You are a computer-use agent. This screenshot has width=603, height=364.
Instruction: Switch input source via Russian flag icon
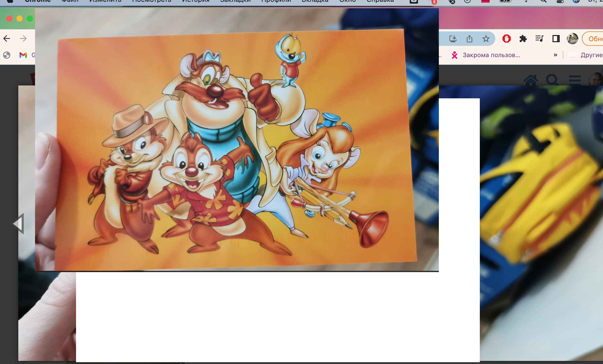tap(485, 1)
